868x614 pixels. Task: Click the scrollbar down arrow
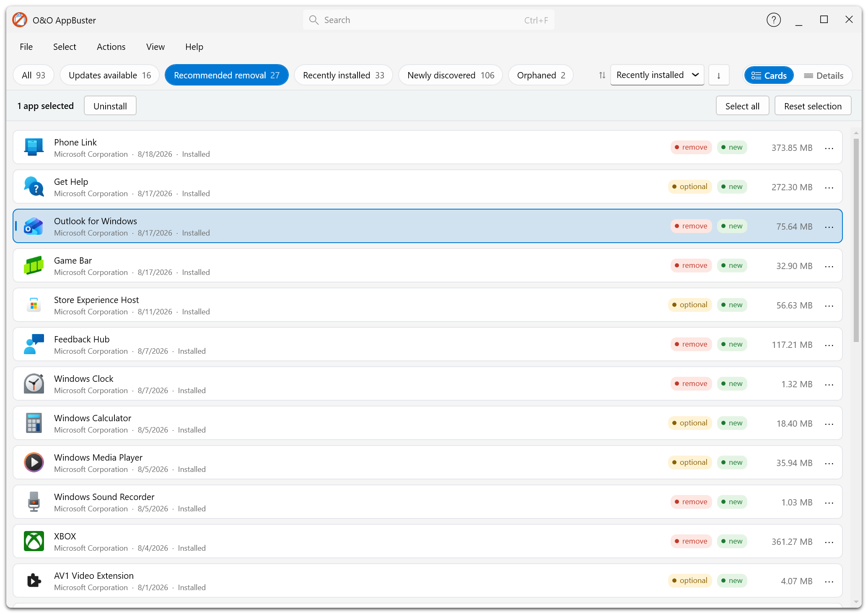(x=856, y=602)
